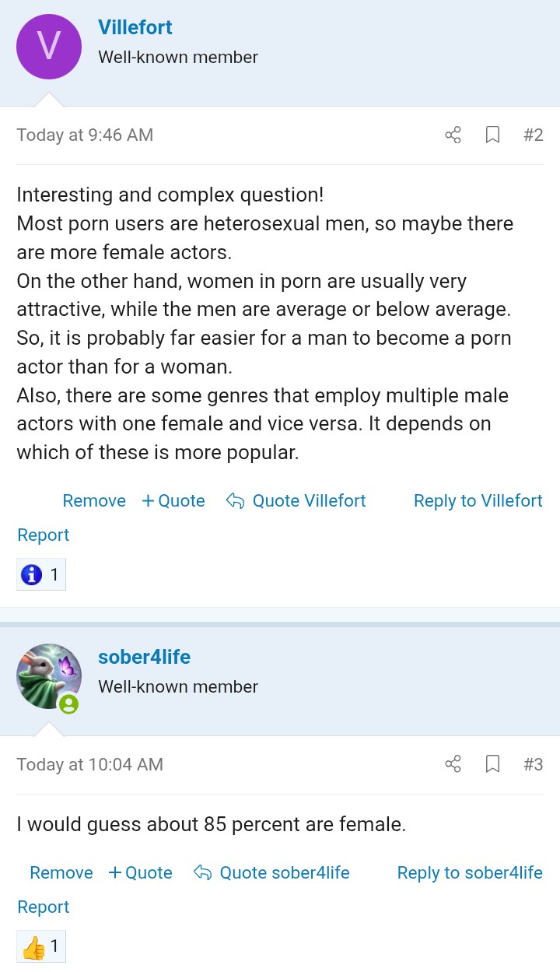560x972 pixels.
Task: Bookmark Villefort's post #2
Action: 492,135
